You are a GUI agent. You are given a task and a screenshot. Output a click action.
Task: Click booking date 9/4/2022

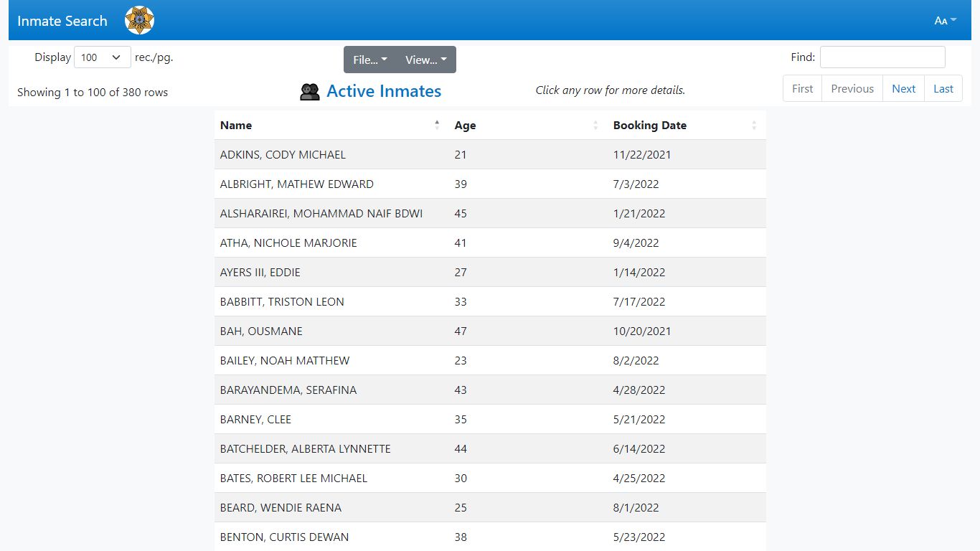tap(636, 242)
